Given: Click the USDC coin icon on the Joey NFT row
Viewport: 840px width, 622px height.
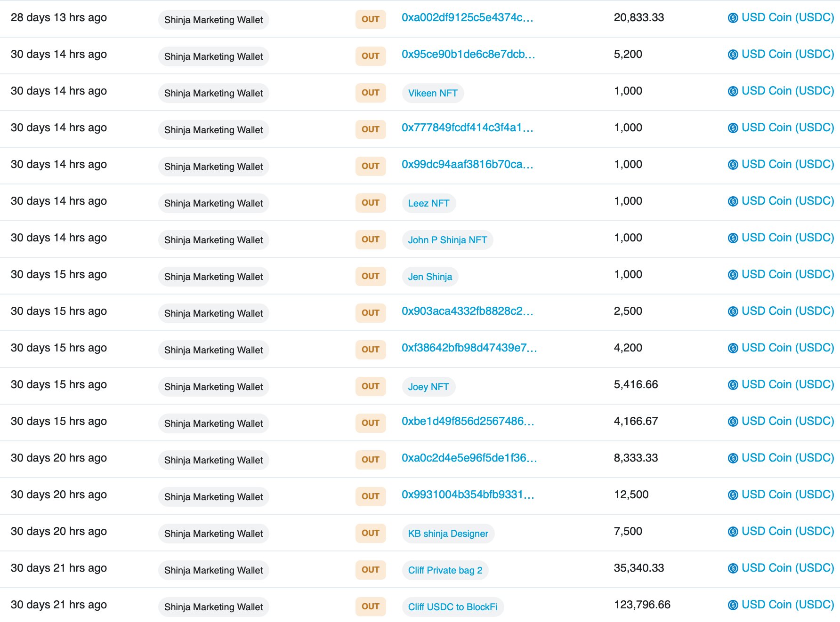Looking at the screenshot, I should [x=733, y=384].
